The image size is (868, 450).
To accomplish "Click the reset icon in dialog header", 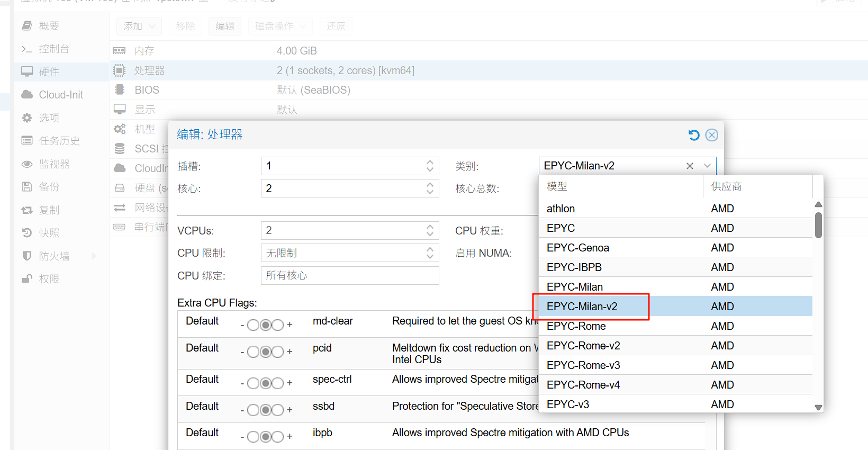I will (693, 135).
